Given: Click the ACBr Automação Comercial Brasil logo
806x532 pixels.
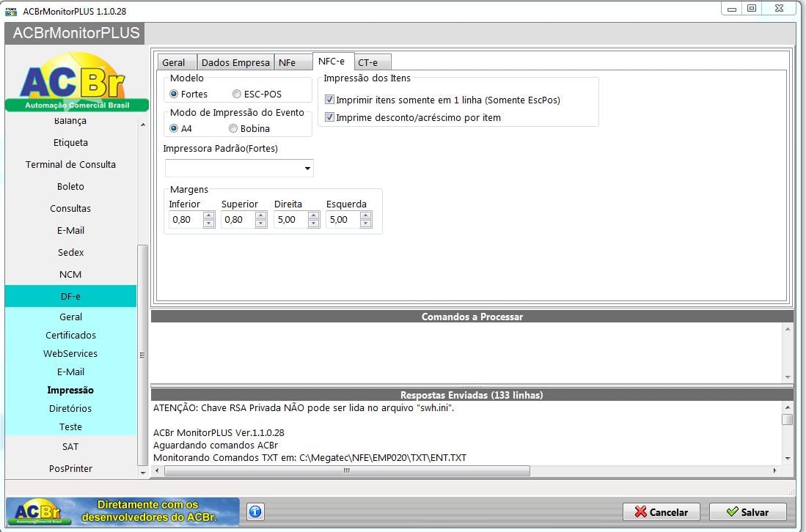Looking at the screenshot, I should click(x=76, y=81).
